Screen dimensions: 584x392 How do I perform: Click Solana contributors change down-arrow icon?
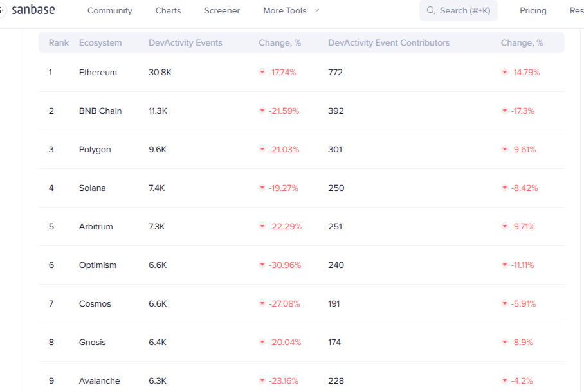(x=505, y=188)
